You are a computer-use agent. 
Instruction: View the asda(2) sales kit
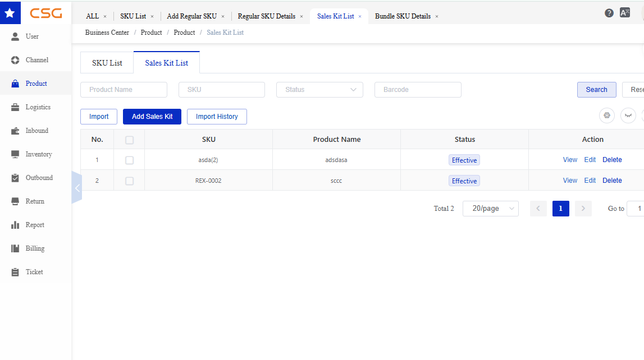tap(570, 160)
